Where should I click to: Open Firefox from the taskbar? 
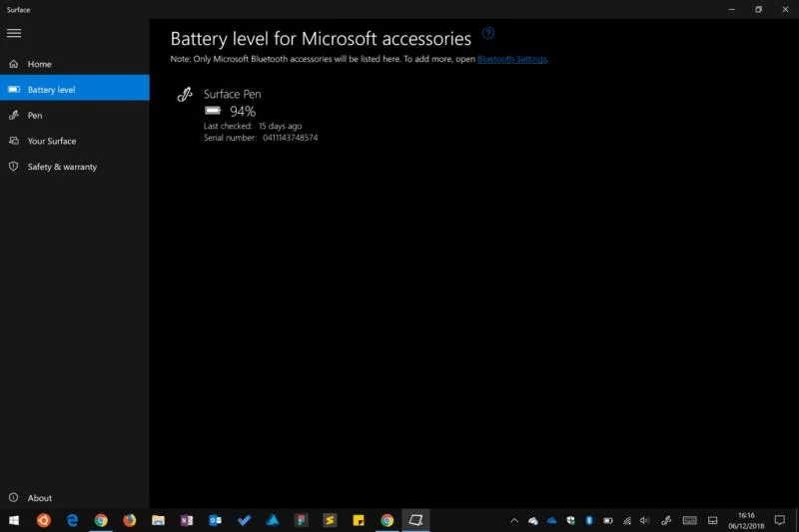tap(130, 520)
